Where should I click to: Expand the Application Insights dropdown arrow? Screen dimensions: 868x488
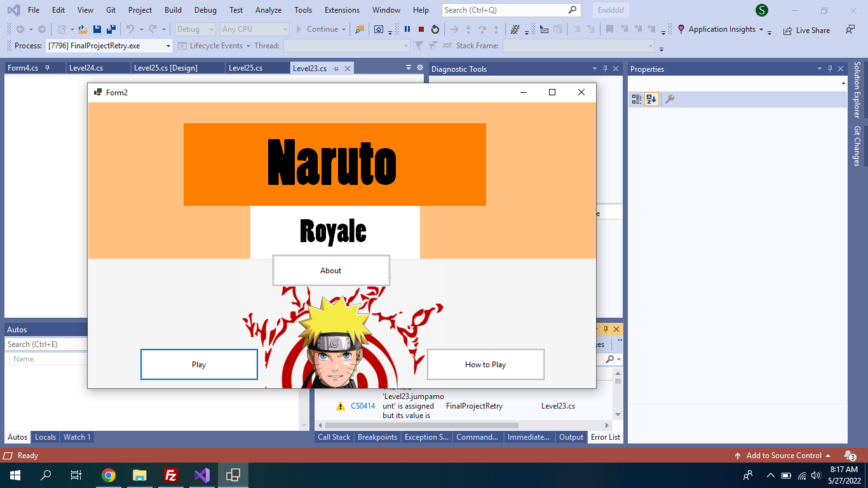pyautogui.click(x=761, y=29)
